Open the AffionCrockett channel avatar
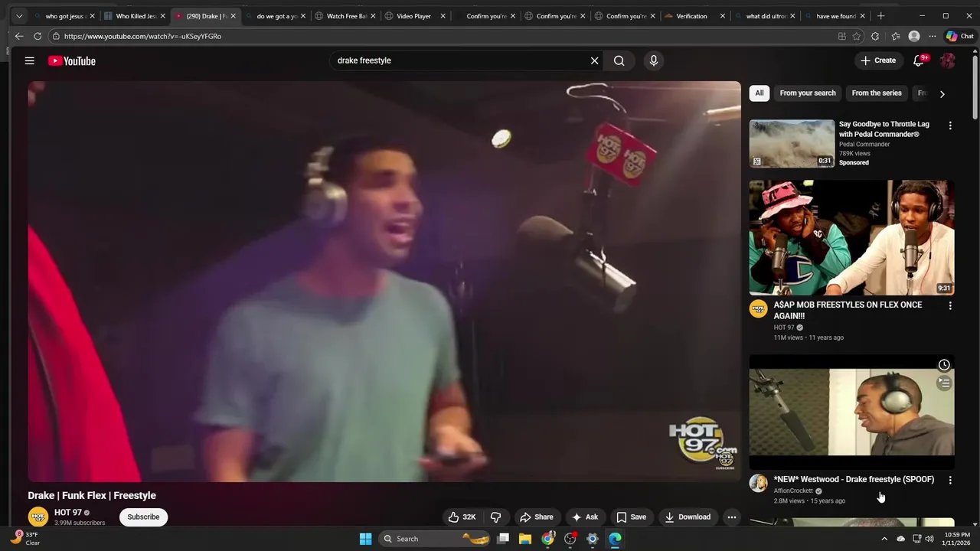980x551 pixels. [x=759, y=484]
